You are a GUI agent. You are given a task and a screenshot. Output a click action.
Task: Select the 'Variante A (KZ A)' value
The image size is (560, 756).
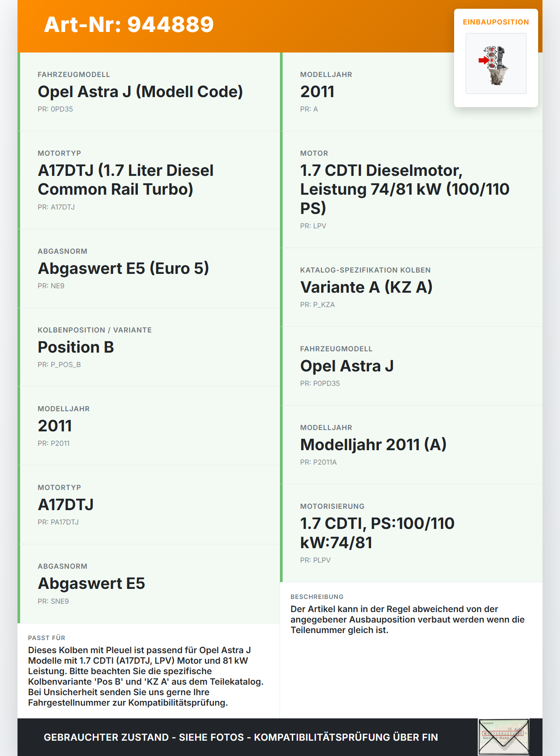tap(366, 287)
